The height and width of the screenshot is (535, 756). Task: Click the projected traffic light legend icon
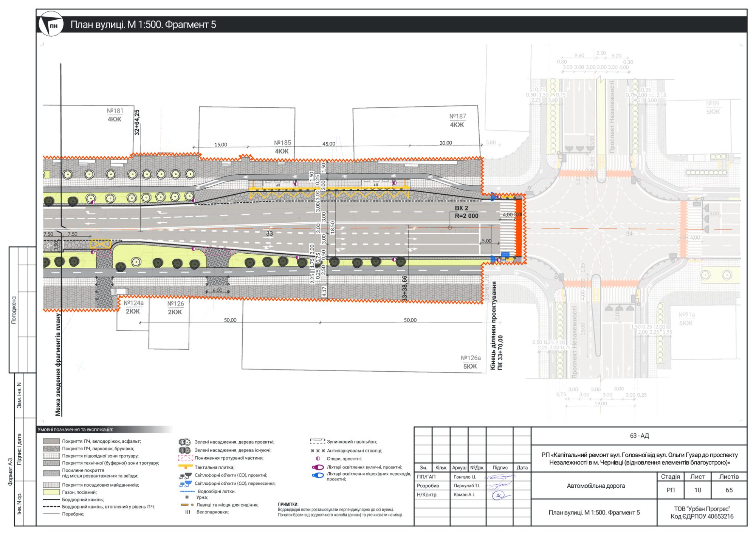[185, 475]
